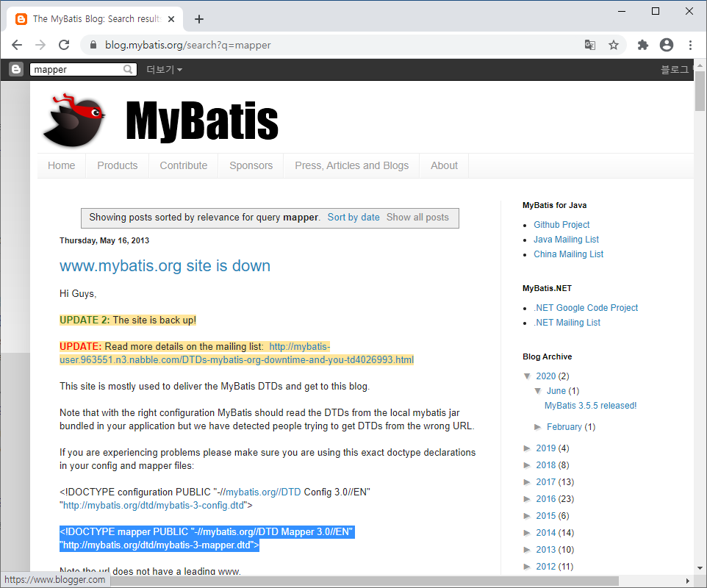Screen dimensions: 707x588
Task: Open the Java Mailing List link
Action: click(x=567, y=240)
